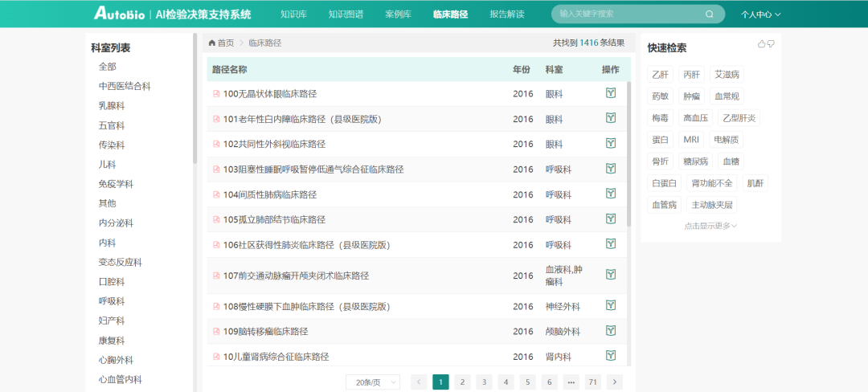Switch to the 知识图谱 tab

346,14
